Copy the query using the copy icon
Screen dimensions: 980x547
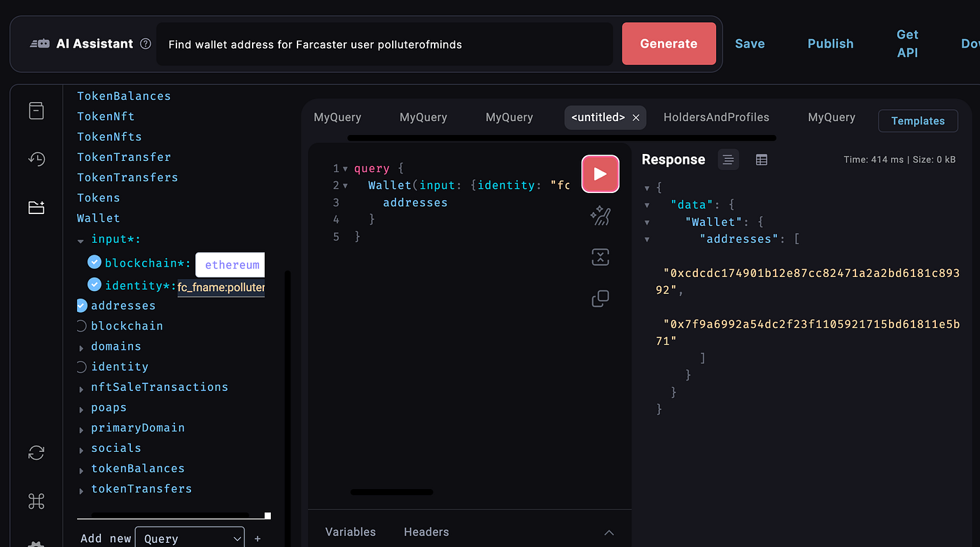tap(600, 298)
